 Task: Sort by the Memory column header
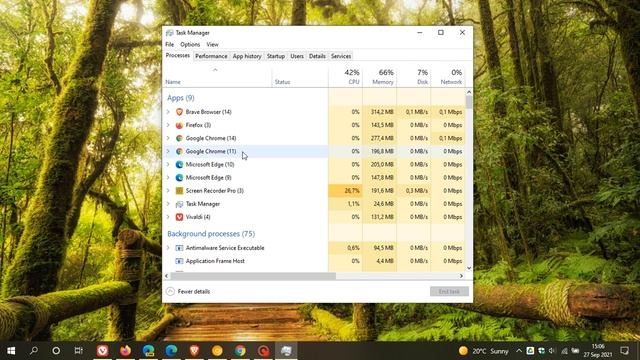coord(379,76)
